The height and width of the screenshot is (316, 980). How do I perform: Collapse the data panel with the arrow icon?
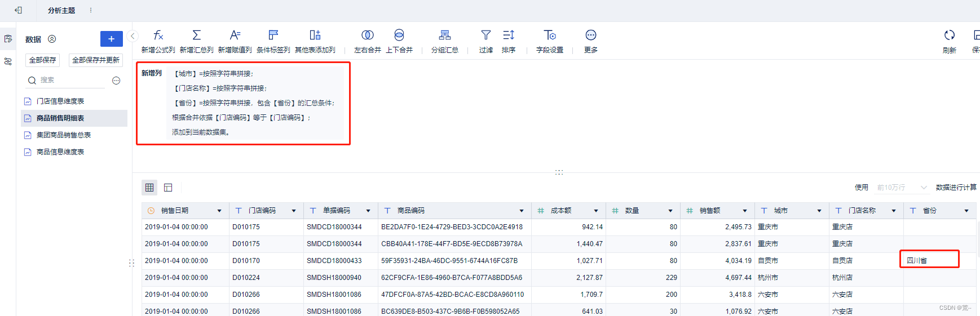133,36
